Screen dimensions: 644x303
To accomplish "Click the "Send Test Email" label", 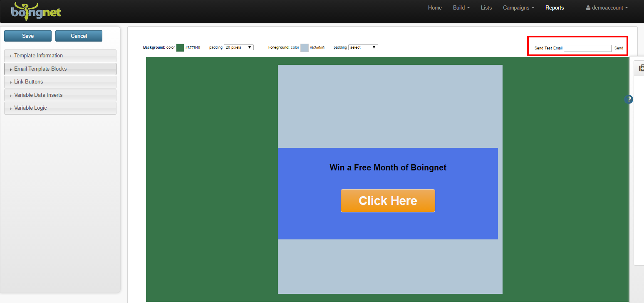I will [x=548, y=48].
